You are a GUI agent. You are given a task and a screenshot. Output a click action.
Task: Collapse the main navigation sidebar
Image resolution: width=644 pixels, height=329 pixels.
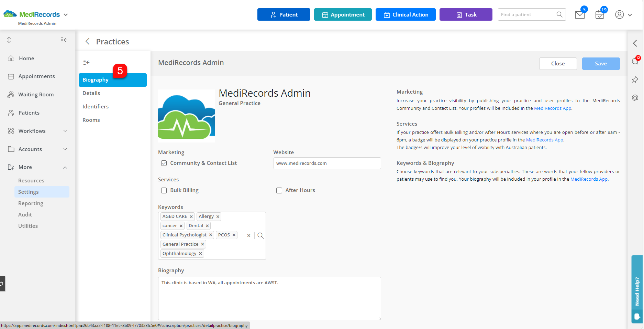64,40
